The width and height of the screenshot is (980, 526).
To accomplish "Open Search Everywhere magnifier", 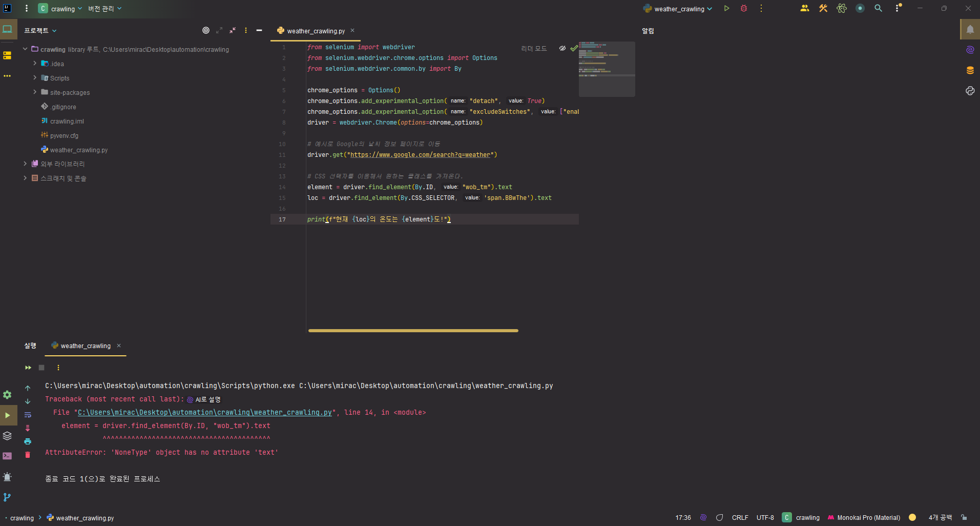I will pyautogui.click(x=878, y=8).
